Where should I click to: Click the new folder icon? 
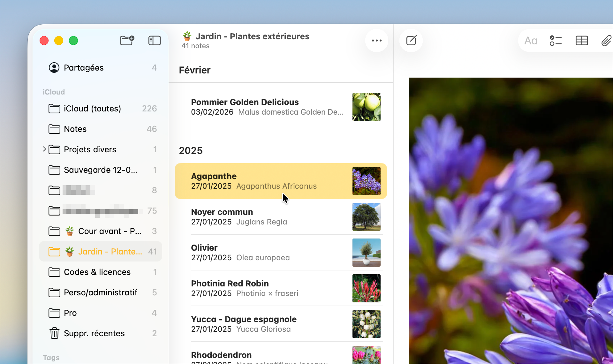point(127,41)
